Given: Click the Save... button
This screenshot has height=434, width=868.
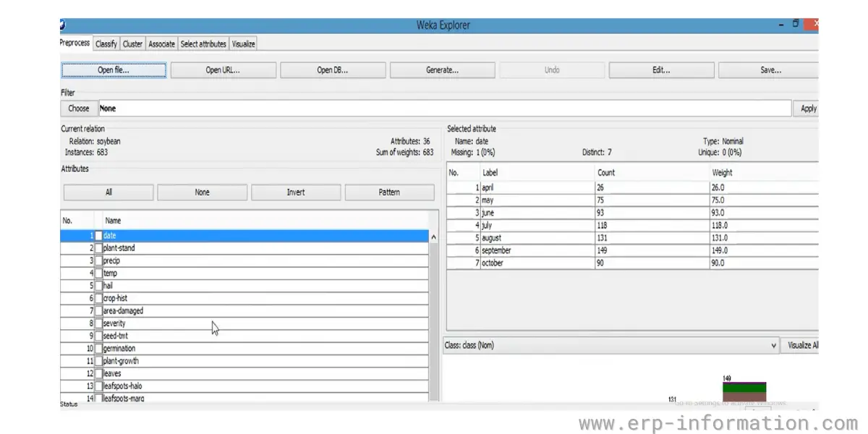Looking at the screenshot, I should click(x=769, y=70).
